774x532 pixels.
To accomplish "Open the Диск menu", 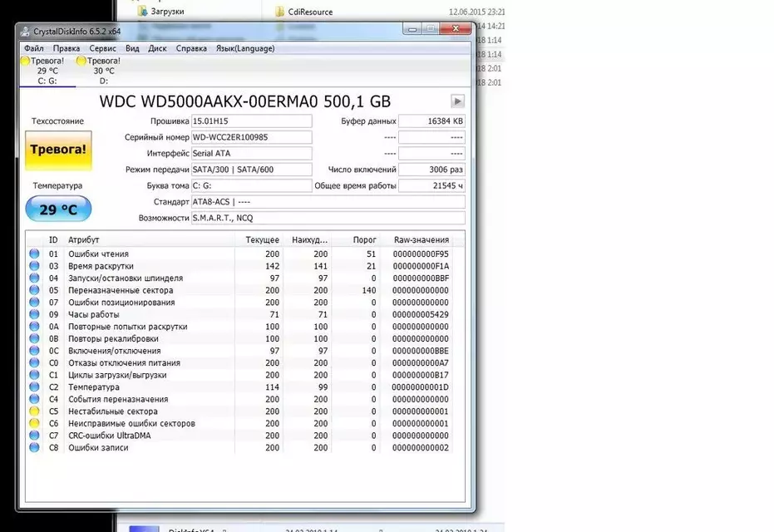I will (157, 48).
